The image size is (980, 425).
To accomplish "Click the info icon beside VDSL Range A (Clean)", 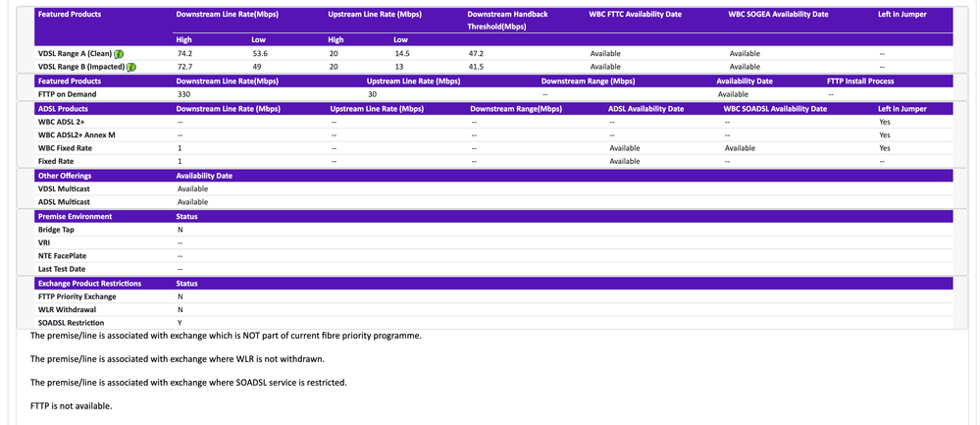I will (x=119, y=53).
